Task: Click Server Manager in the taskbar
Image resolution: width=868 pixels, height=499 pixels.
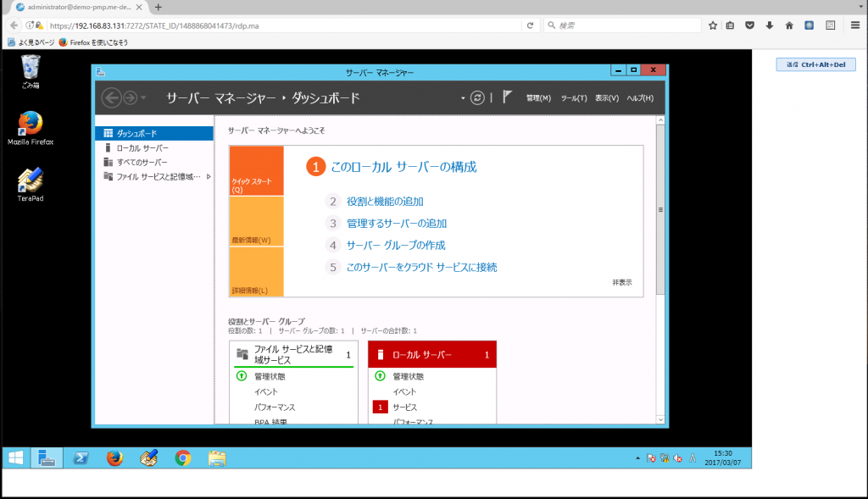Action: 47,458
